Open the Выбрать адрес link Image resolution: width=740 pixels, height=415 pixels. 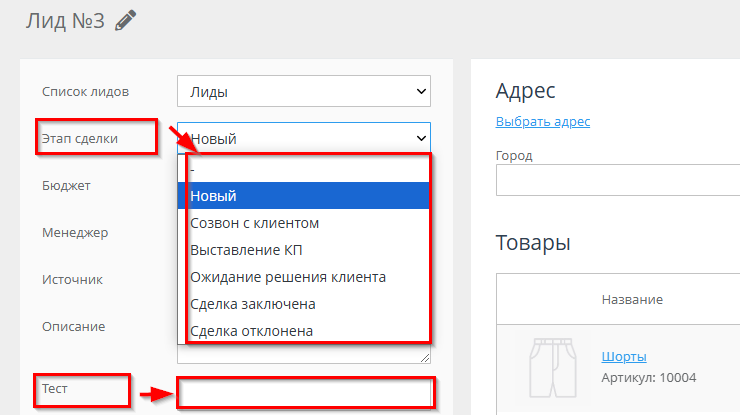coord(542,122)
